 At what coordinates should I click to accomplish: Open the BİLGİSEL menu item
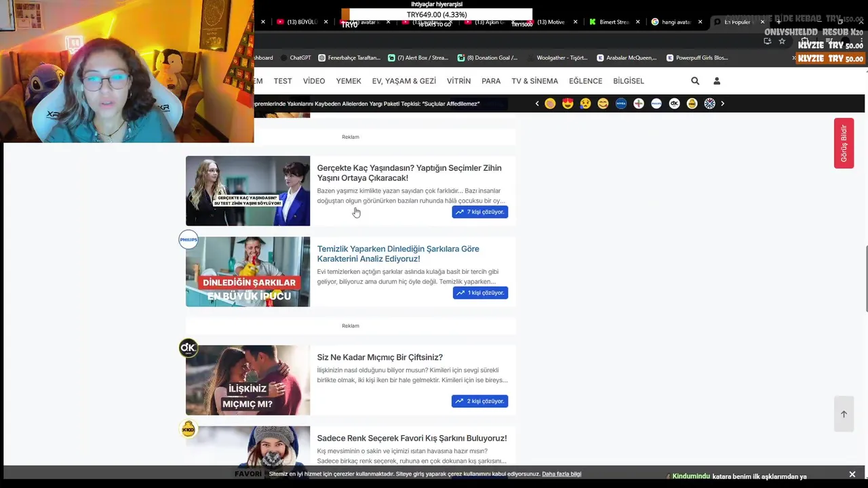pyautogui.click(x=629, y=81)
